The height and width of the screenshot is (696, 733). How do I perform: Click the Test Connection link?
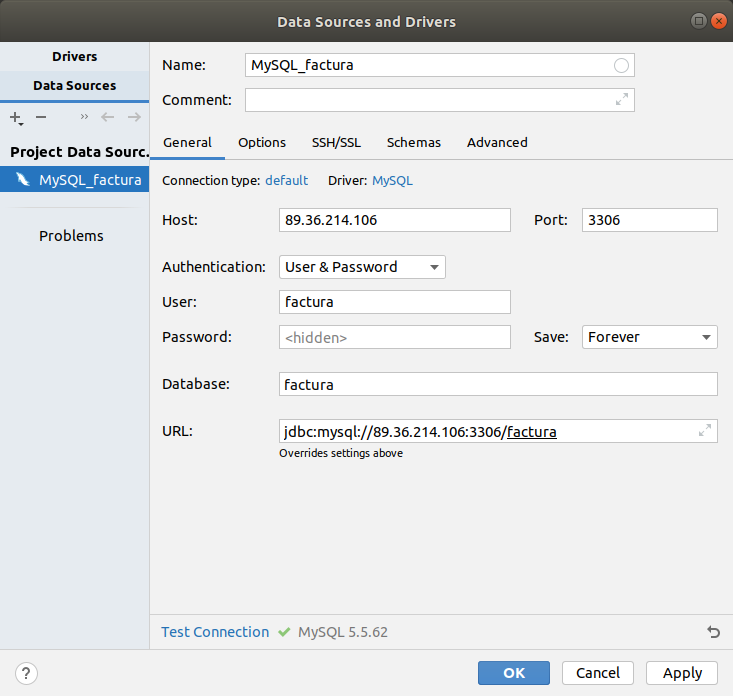pyautogui.click(x=215, y=632)
